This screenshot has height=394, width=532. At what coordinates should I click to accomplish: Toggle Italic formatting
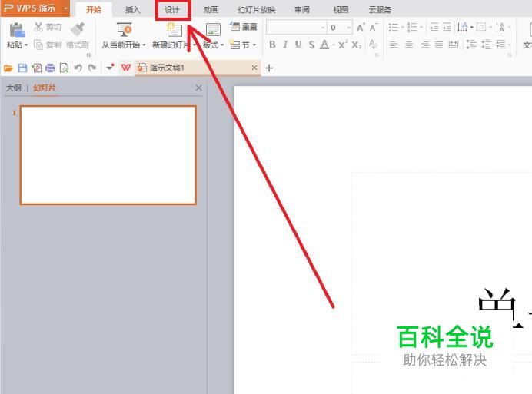285,45
